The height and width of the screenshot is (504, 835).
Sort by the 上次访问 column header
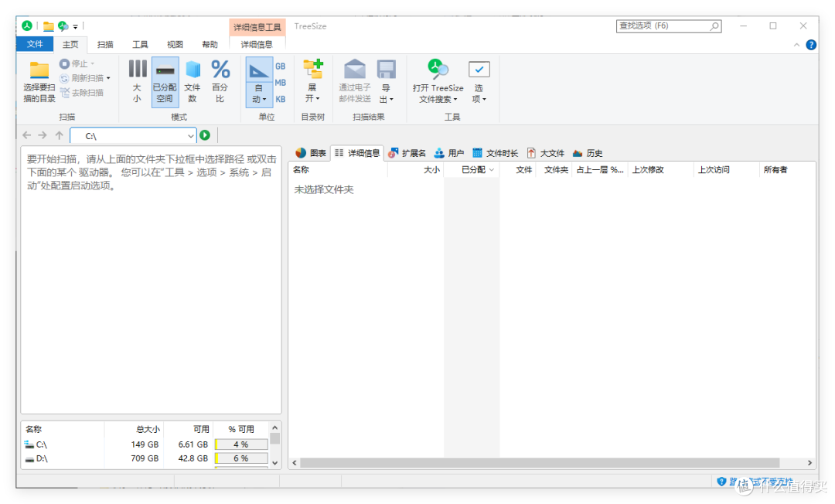point(726,170)
